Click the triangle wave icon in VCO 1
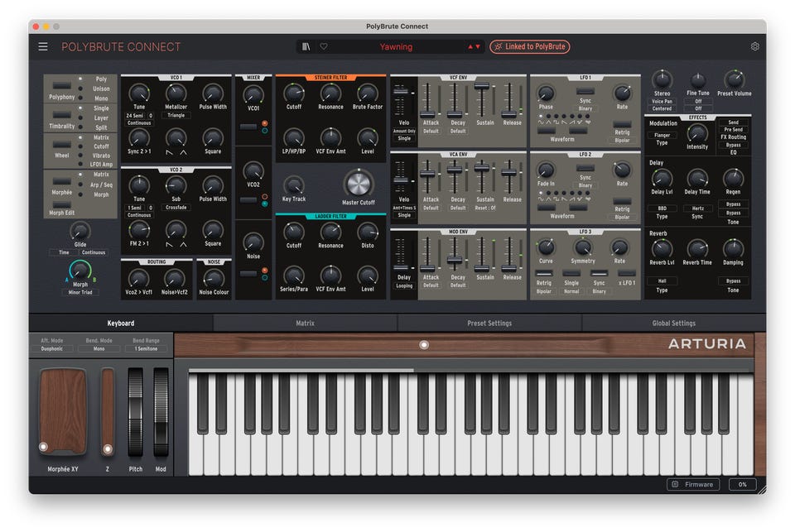 point(183,152)
